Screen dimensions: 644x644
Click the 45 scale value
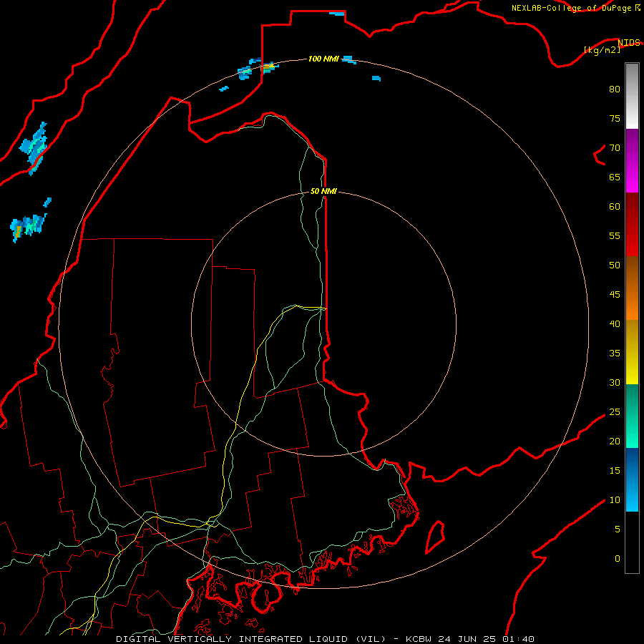615,295
